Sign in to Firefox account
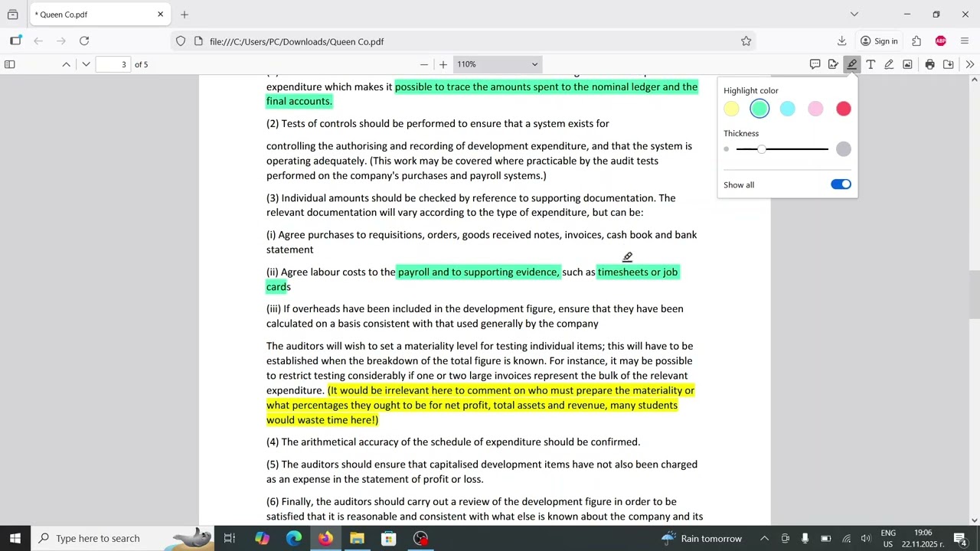 (x=879, y=41)
